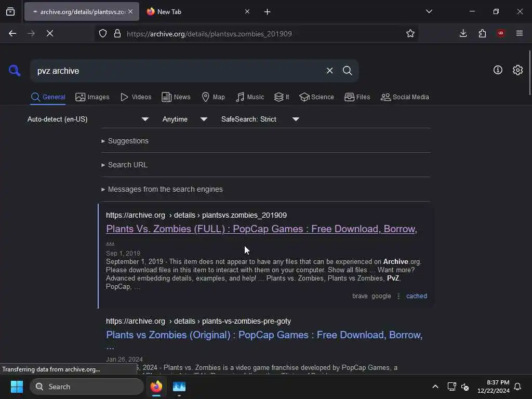
Task: Open the tracking protection shield icon
Action: point(103,33)
